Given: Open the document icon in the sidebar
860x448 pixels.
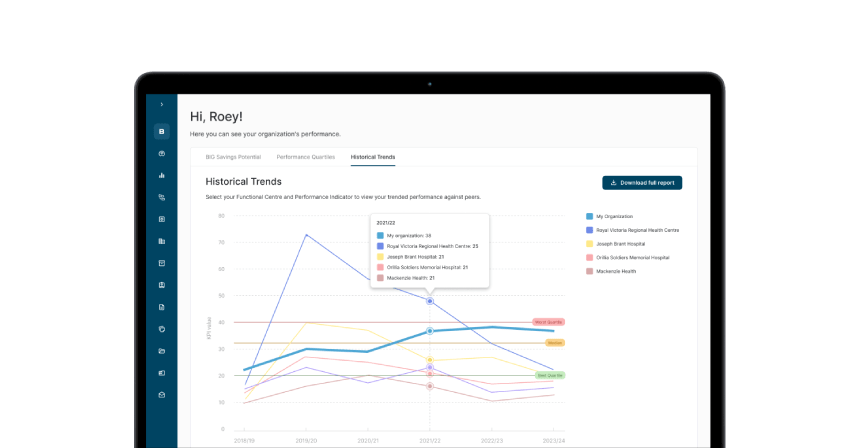Looking at the screenshot, I should click(162, 307).
